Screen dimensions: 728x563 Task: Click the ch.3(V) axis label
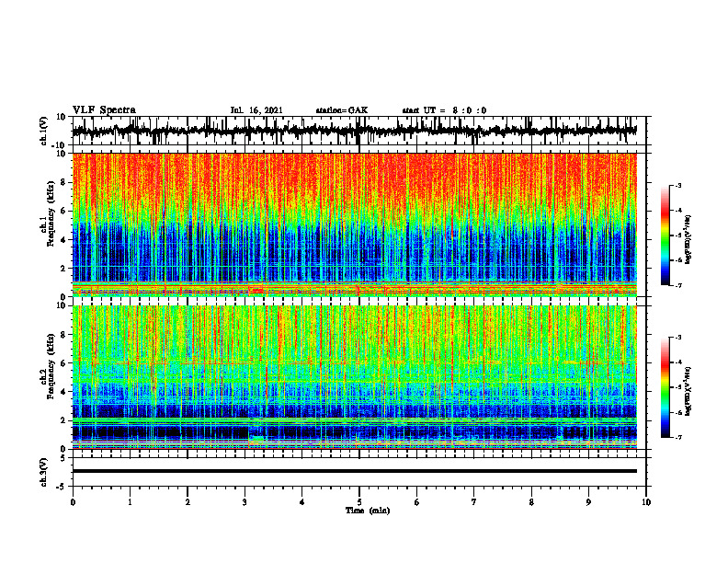(x=44, y=472)
